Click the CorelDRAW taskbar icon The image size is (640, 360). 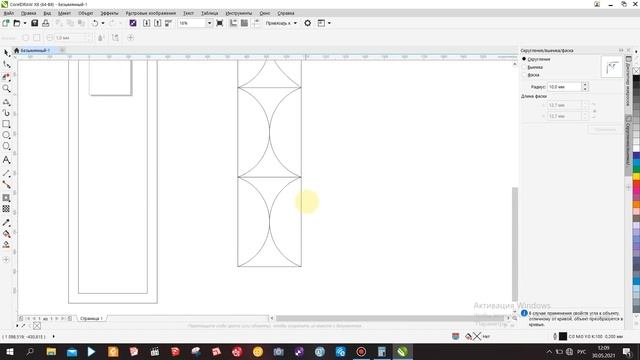point(402,351)
